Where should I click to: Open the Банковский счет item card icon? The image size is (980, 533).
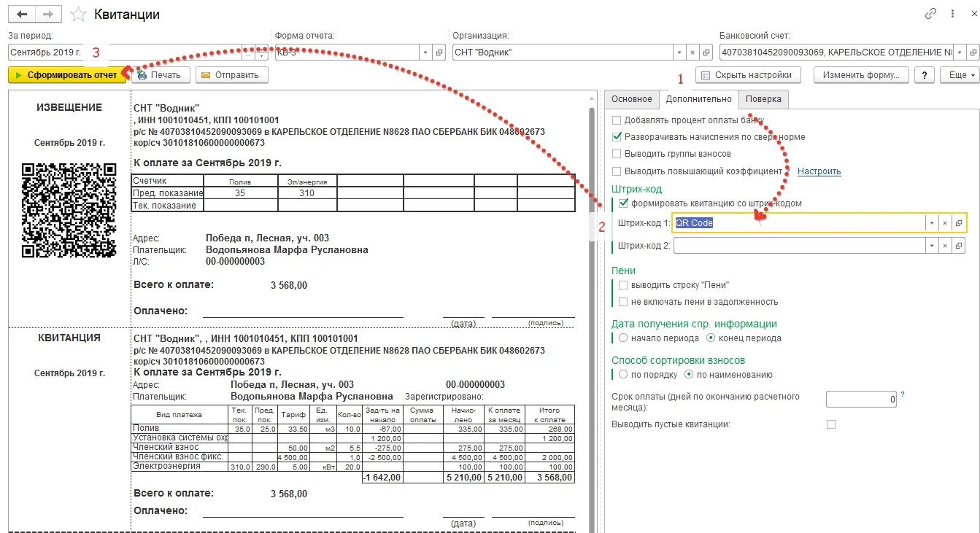tap(973, 52)
